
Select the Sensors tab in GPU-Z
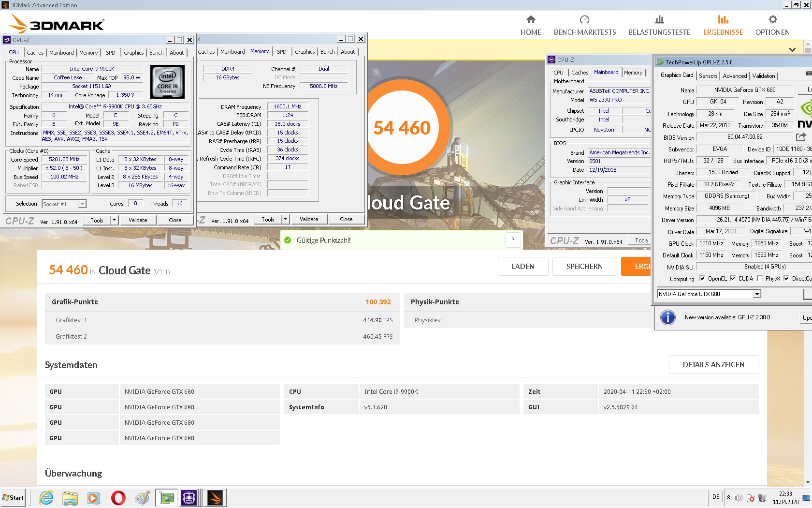tap(708, 76)
